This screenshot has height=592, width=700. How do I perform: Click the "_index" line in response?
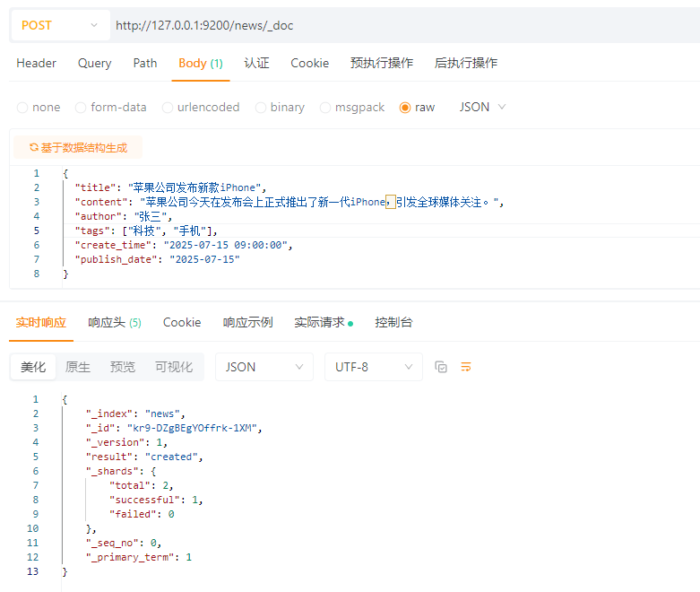click(x=135, y=414)
